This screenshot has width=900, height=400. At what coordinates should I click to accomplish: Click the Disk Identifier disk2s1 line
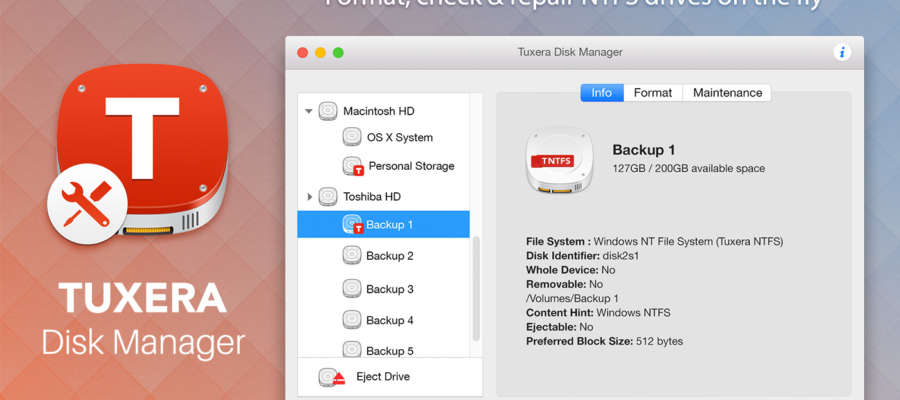[582, 255]
